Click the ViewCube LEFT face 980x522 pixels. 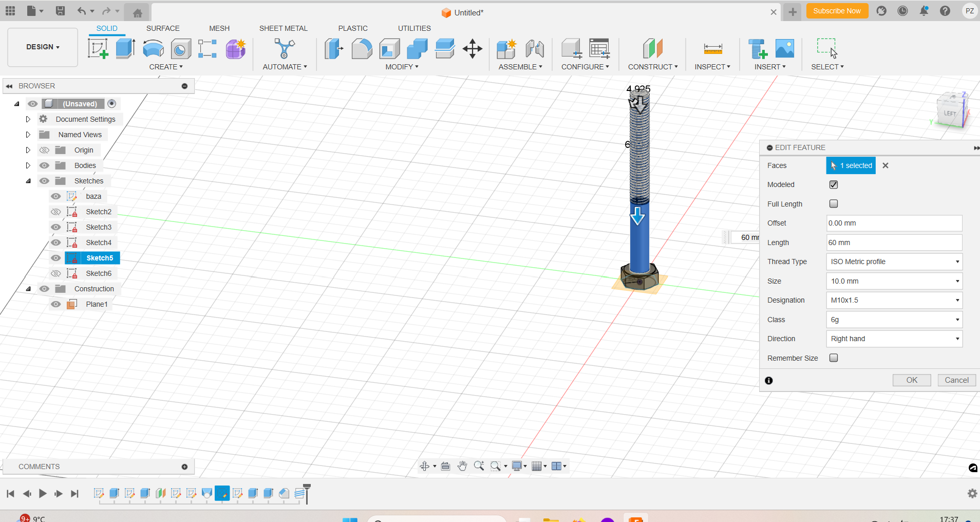coord(950,114)
